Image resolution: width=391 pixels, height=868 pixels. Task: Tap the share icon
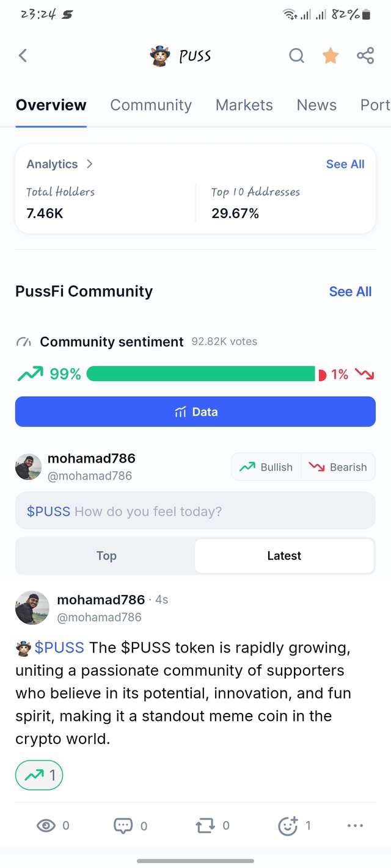pyautogui.click(x=365, y=56)
